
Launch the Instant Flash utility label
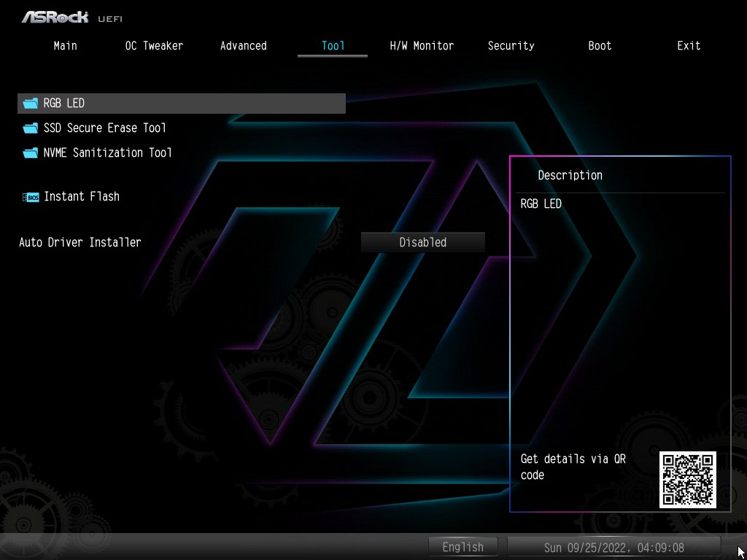tap(82, 197)
